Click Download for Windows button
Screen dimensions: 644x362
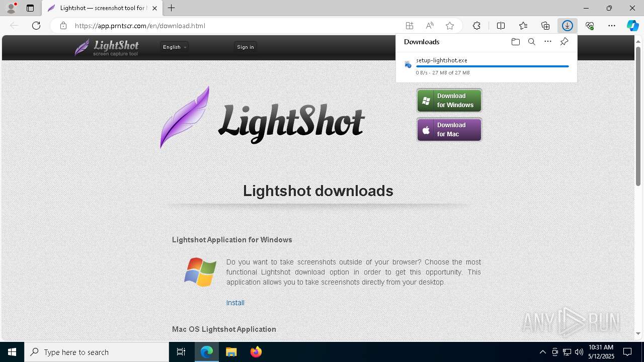[449, 101]
